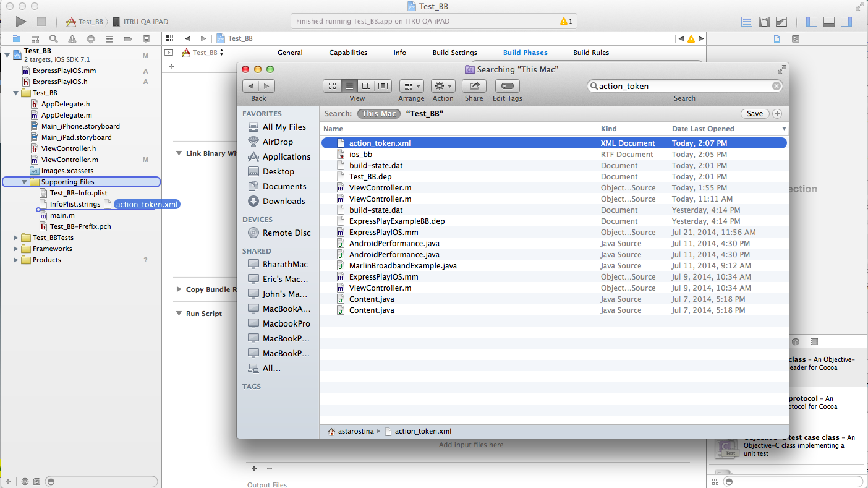Expand the Run Script build phase
Image resolution: width=868 pixels, height=488 pixels.
click(179, 314)
